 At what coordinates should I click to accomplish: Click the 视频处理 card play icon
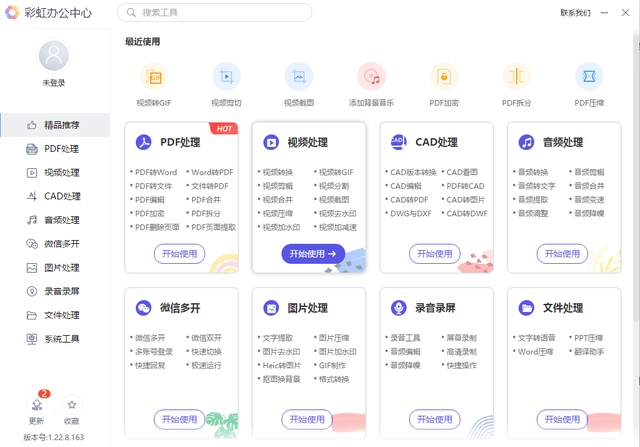[271, 142]
